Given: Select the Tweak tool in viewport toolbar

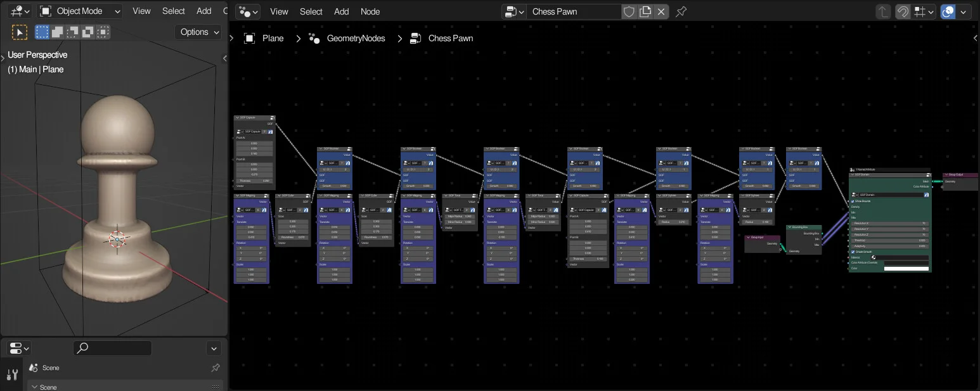Looking at the screenshot, I should (x=20, y=32).
